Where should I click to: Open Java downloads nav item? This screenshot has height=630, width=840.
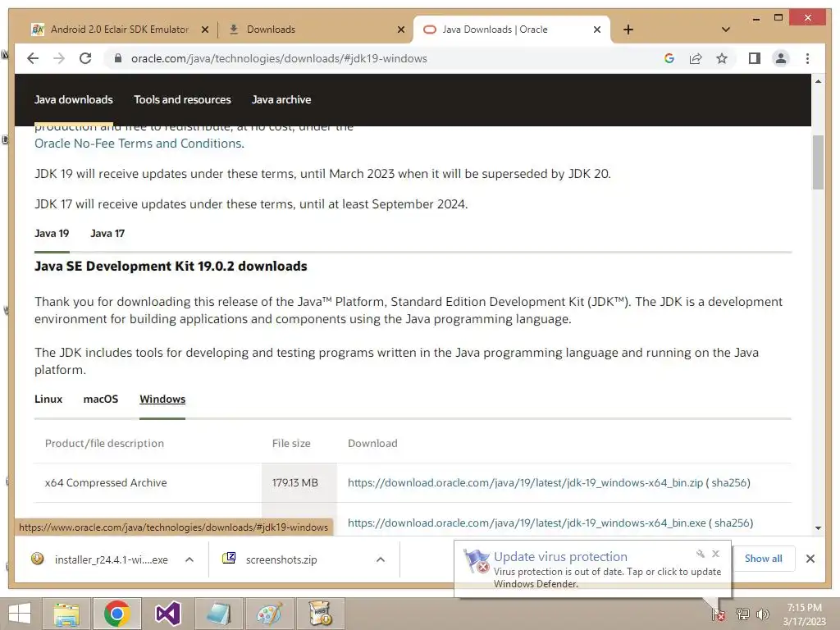pos(73,99)
